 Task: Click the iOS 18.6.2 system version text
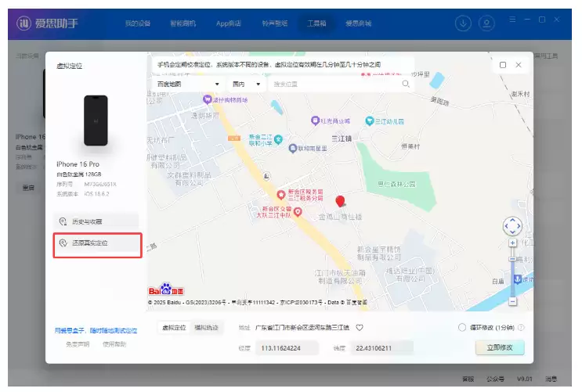(x=96, y=193)
